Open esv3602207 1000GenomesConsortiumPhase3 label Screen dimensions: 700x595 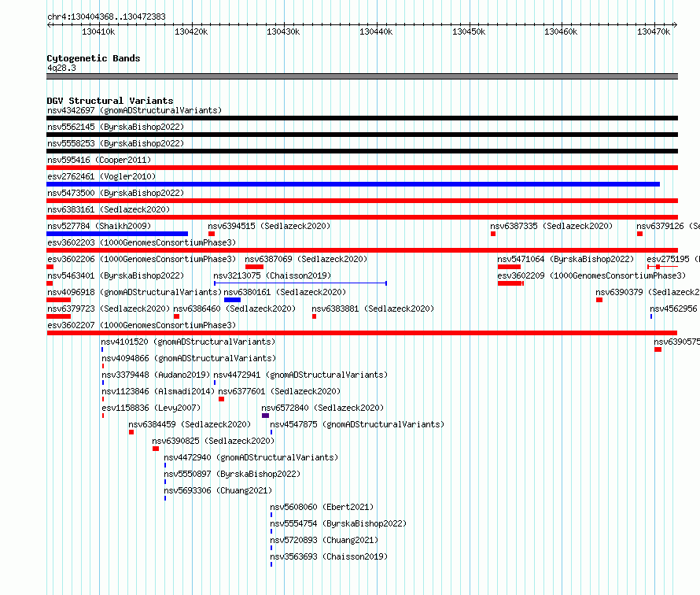[x=142, y=325]
